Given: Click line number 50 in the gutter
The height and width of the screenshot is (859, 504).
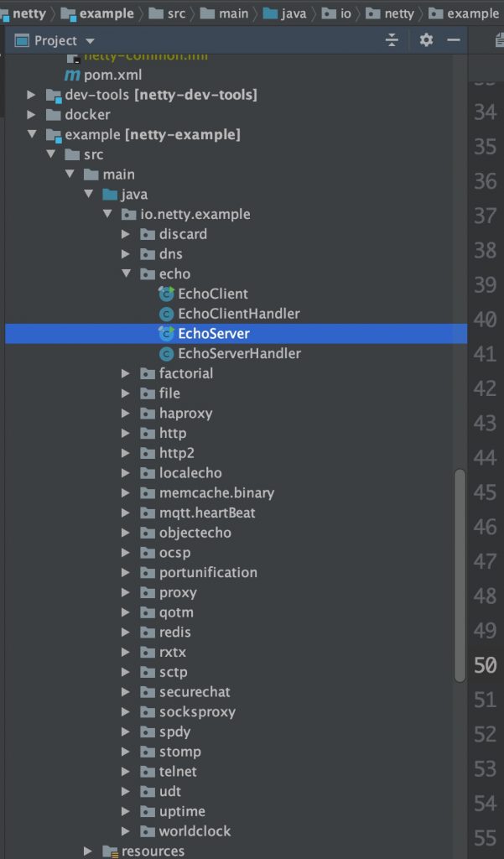Looking at the screenshot, I should (485, 665).
